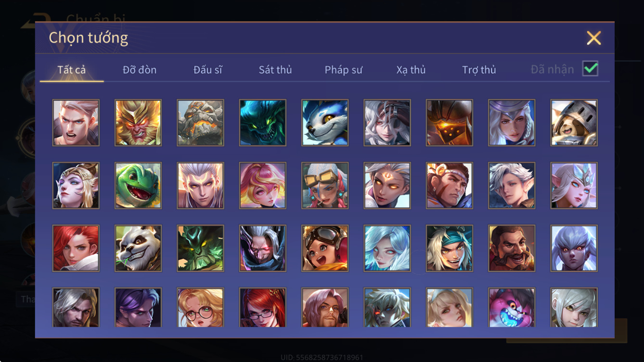Select the red-haired woman with glasses portrait
This screenshot has height=362, width=644.
(263, 308)
